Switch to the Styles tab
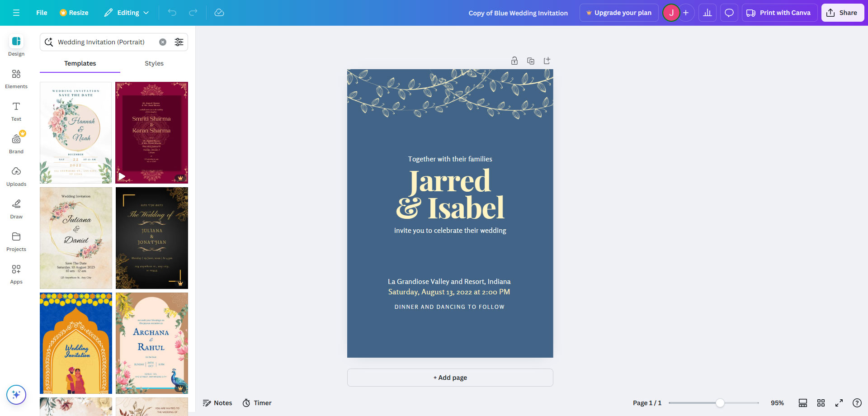The height and width of the screenshot is (416, 868). tap(154, 63)
